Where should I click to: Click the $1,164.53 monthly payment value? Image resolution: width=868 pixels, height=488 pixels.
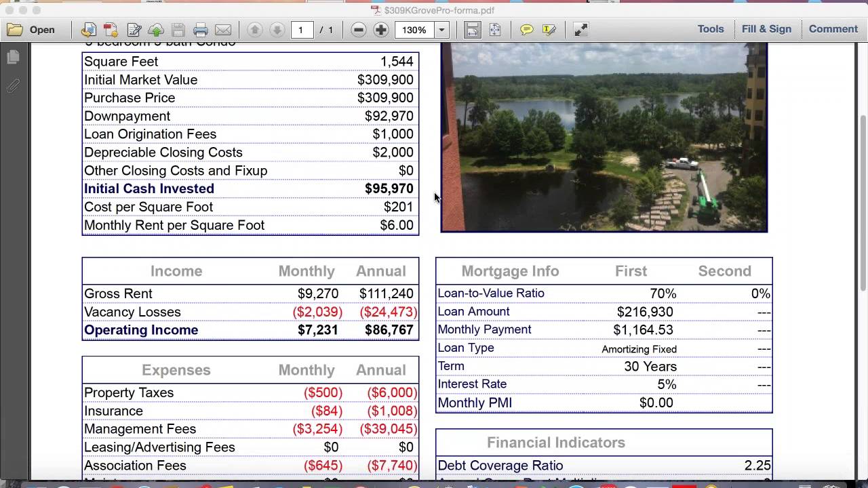tap(643, 330)
